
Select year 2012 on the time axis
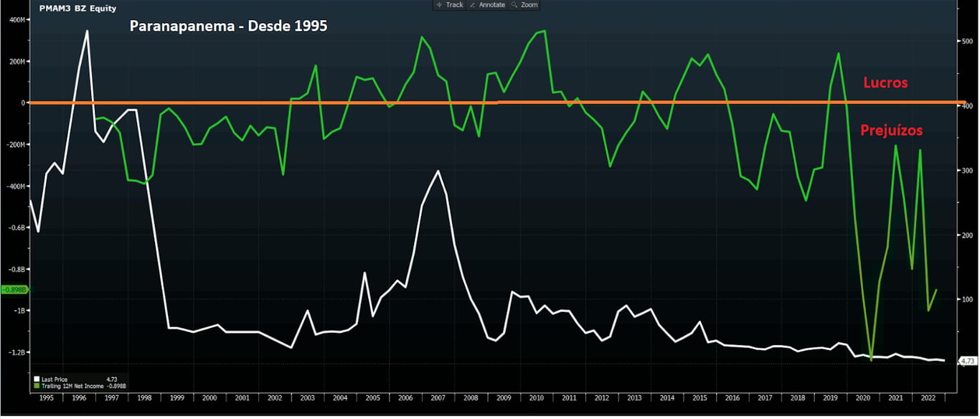coord(601,397)
